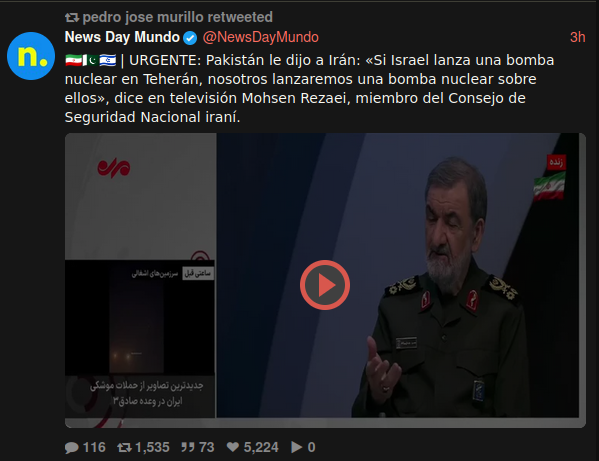Click the retweet arrows icon below video
The image size is (599, 461).
tap(125, 447)
